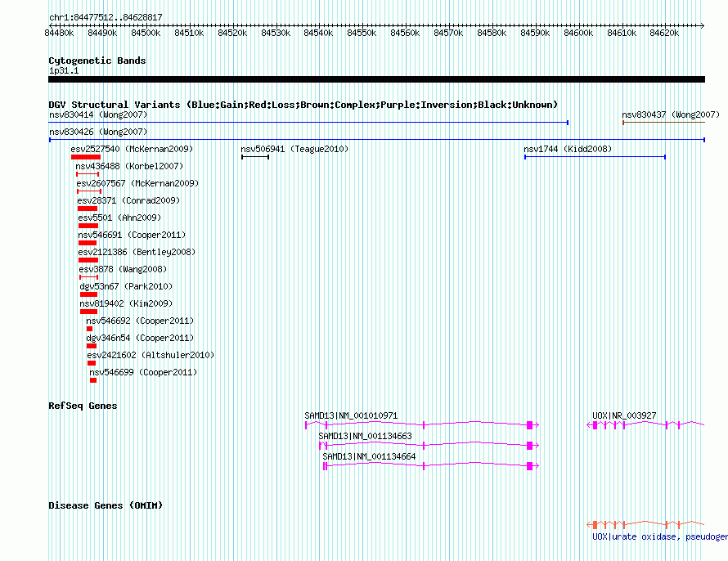Click the DGV Structural Variants track heading

coord(303,105)
